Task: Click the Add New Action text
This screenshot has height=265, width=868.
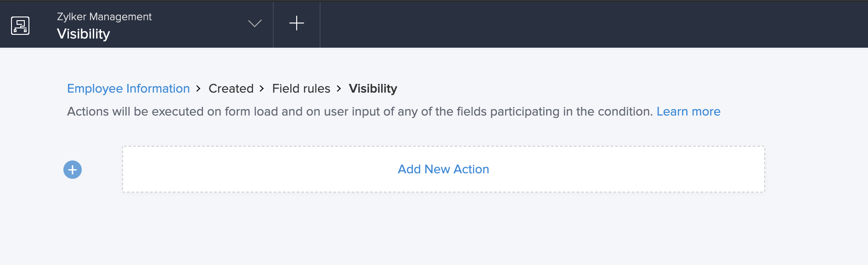Action: click(443, 169)
